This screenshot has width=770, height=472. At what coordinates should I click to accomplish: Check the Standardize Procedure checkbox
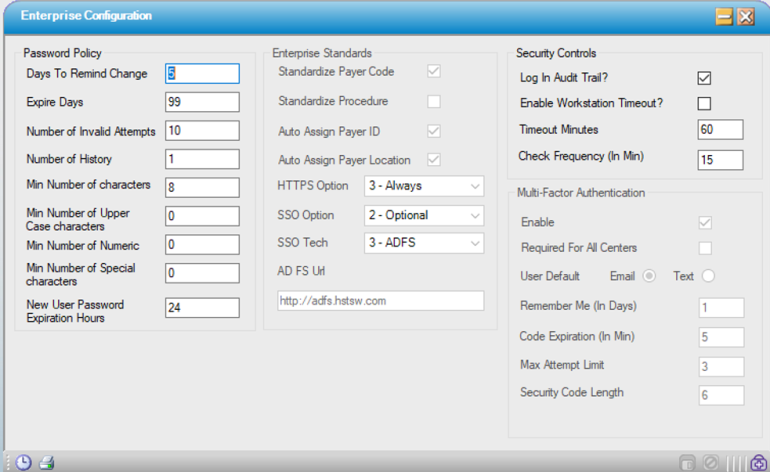[434, 101]
